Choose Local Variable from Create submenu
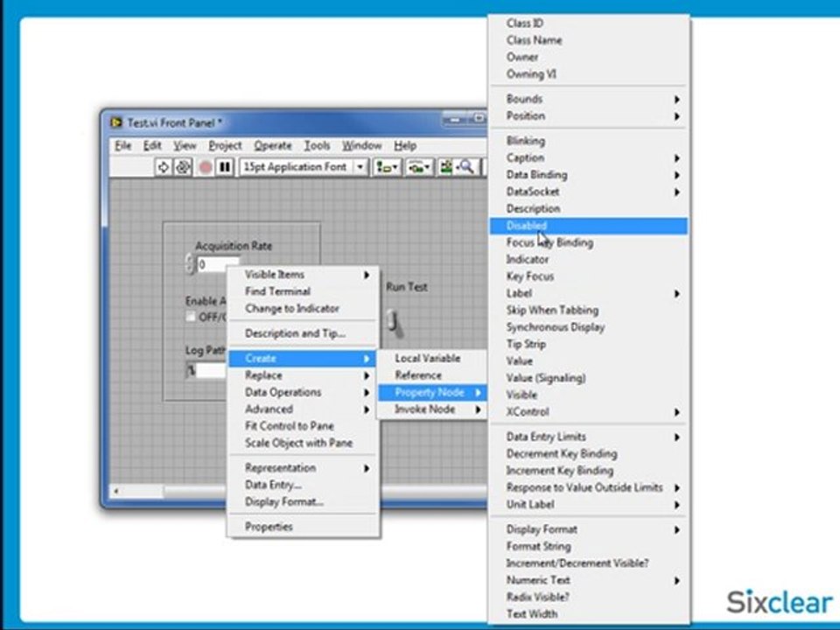 tap(431, 359)
